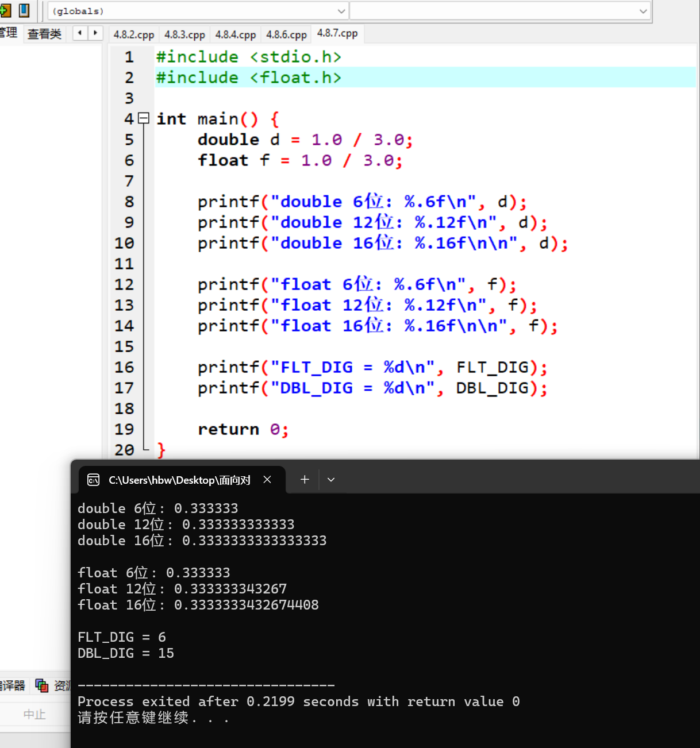Viewport: 700px width, 748px height.
Task: Select the active 4.8.7.cpp file tab
Action: coord(337,33)
